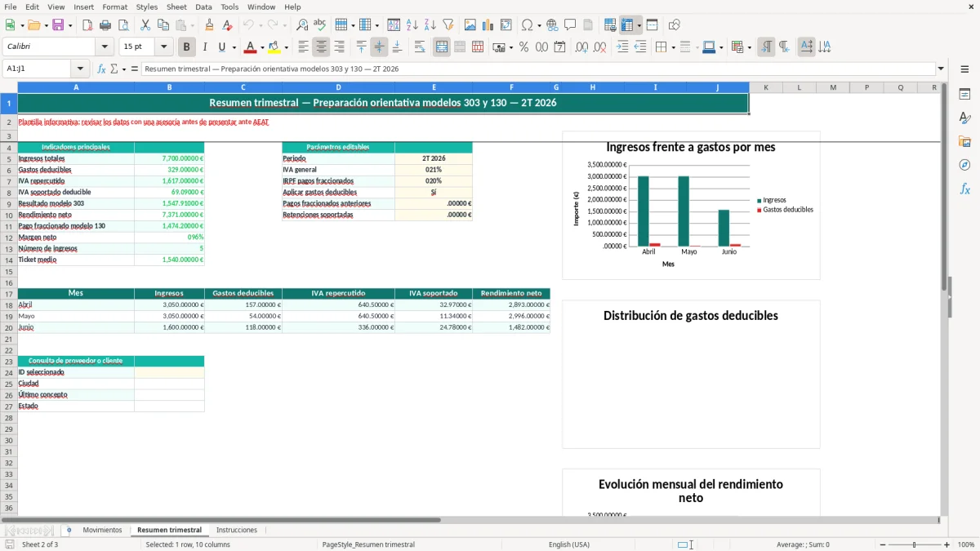980x551 pixels.
Task: Click Clear Direct Formatting icon
Action: [227, 25]
